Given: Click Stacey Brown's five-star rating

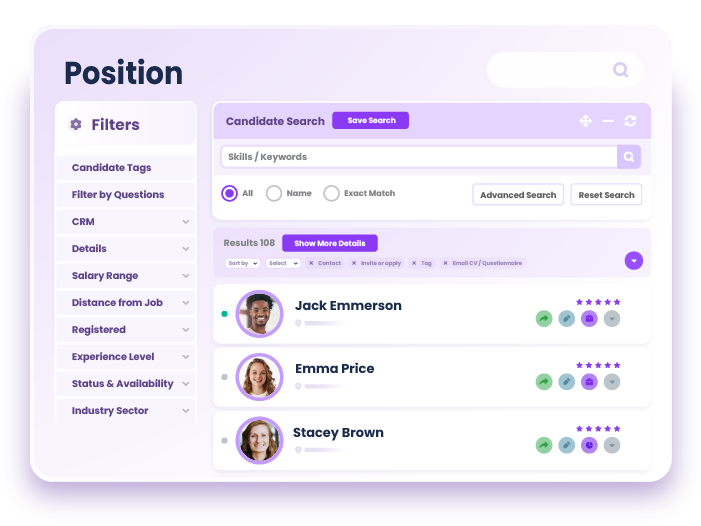Looking at the screenshot, I should click(x=598, y=429).
